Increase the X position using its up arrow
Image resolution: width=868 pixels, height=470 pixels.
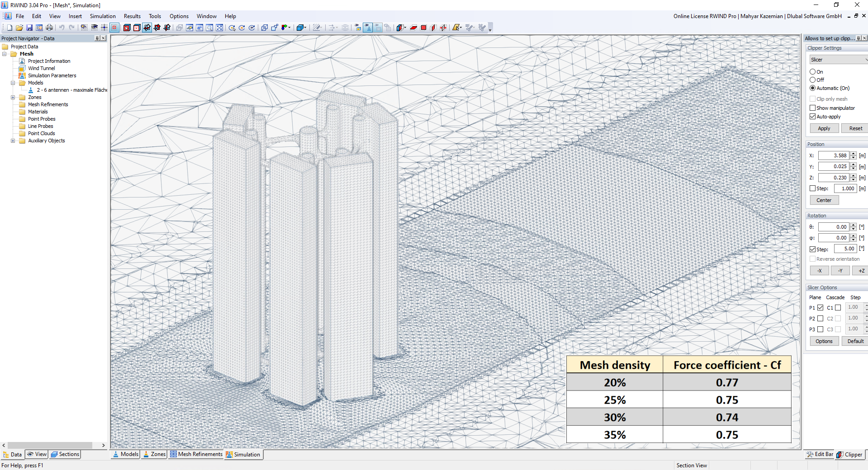[854, 153]
